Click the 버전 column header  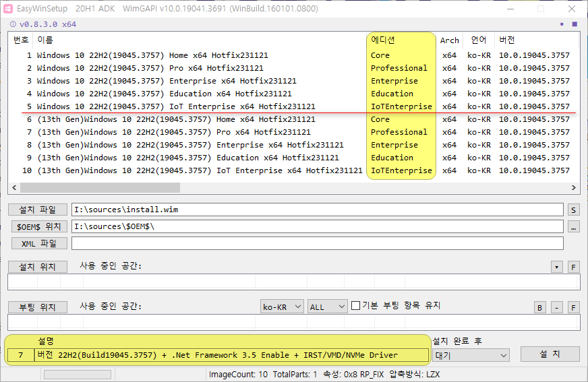click(537, 40)
